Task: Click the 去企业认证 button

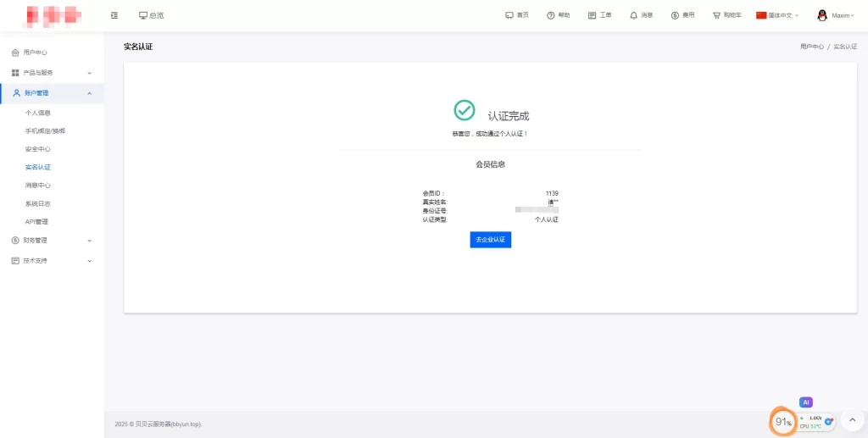Action: (x=491, y=240)
